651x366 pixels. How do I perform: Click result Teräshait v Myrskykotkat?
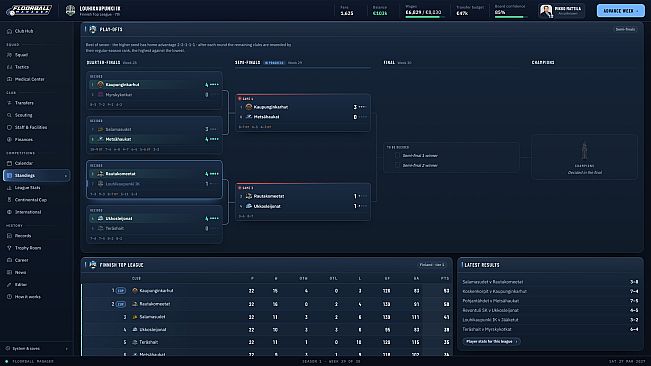tap(550, 329)
